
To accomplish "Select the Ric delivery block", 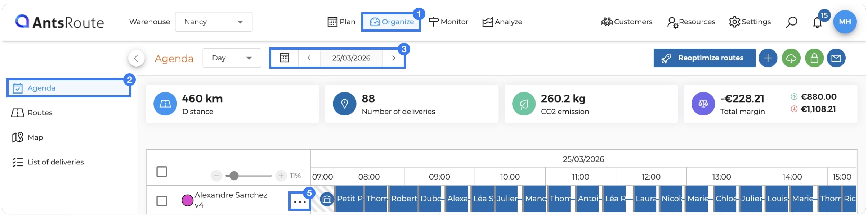I will (x=850, y=199).
